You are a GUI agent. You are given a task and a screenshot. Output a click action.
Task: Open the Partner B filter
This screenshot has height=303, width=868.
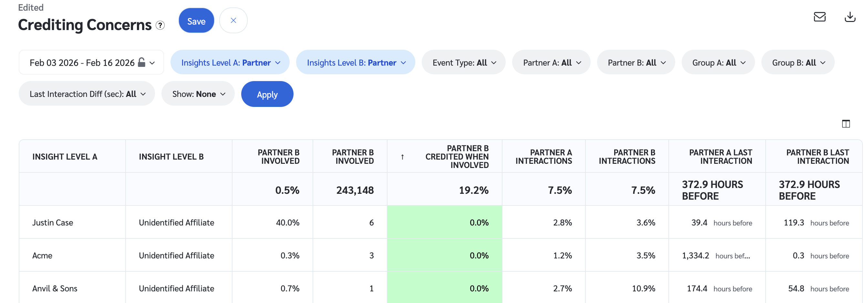pos(636,63)
